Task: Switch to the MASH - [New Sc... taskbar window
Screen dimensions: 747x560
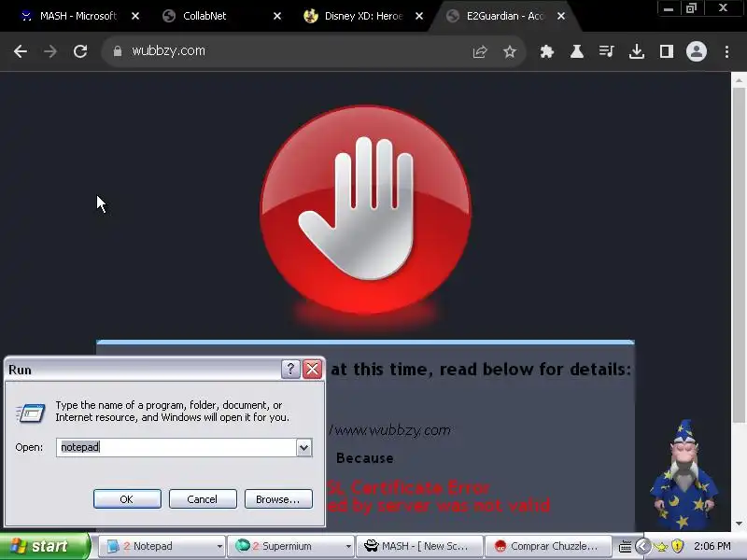Action: click(x=419, y=546)
